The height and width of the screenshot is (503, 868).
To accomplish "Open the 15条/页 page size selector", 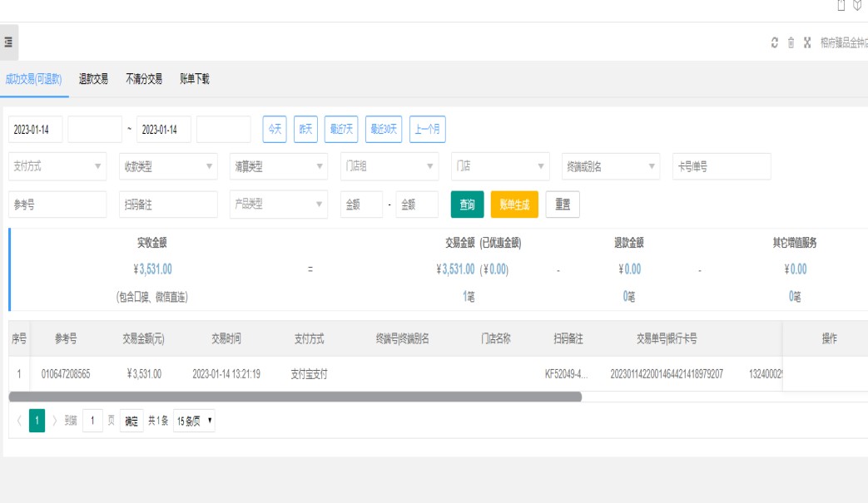I will (x=195, y=421).
